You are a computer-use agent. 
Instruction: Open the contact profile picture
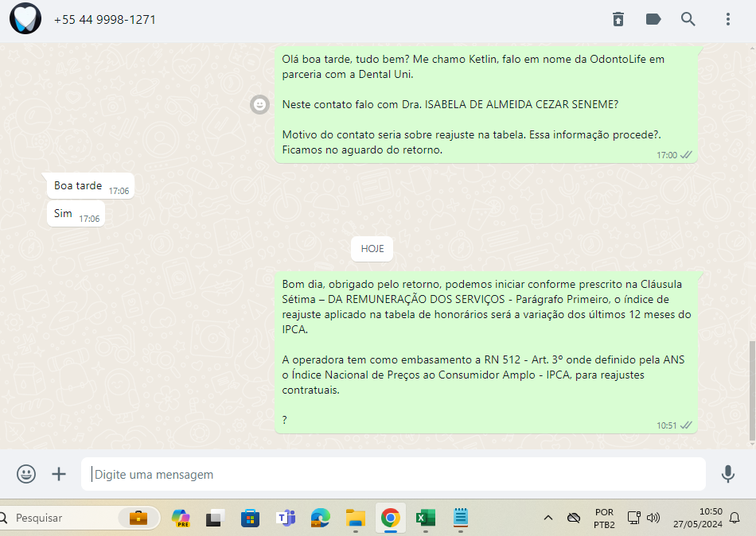pos(25,19)
